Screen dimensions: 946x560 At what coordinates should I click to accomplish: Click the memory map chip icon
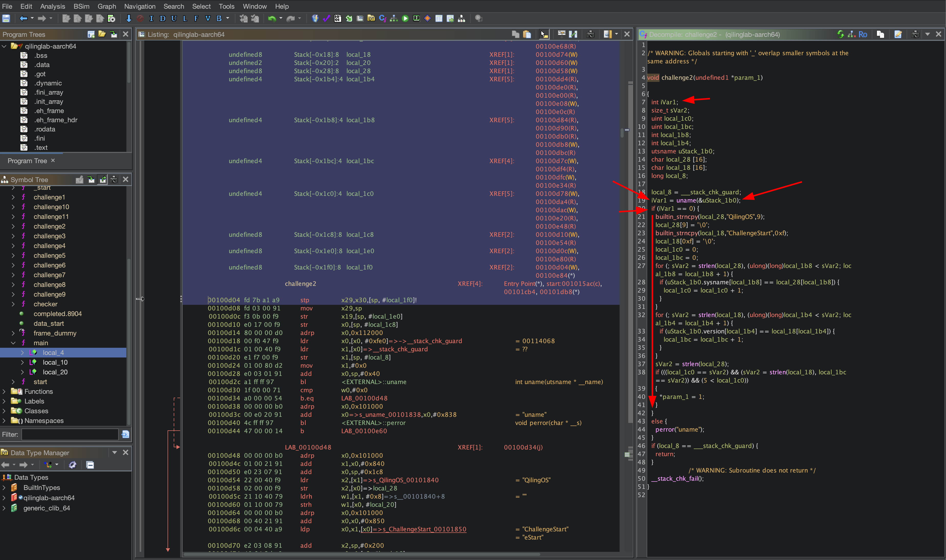[416, 18]
